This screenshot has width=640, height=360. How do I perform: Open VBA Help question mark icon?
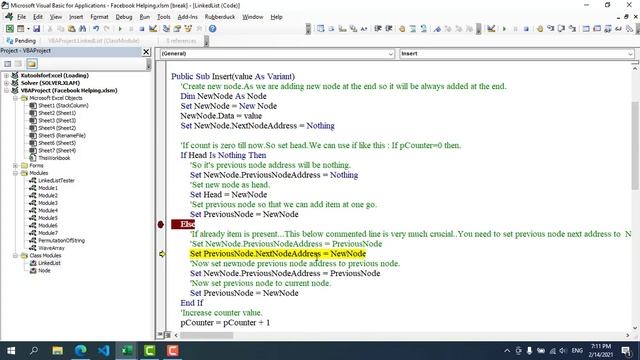click(x=212, y=29)
